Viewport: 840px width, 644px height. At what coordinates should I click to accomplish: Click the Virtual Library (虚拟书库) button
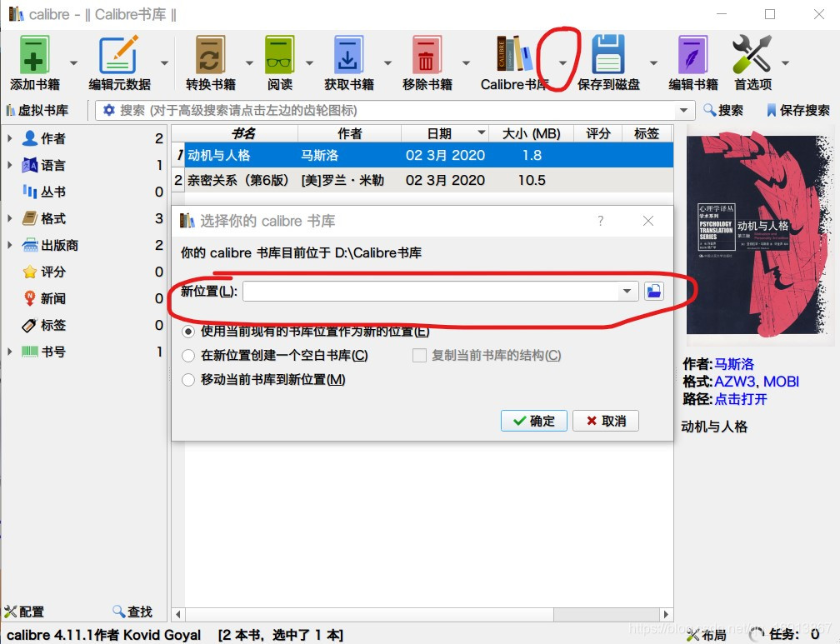pyautogui.click(x=37, y=110)
